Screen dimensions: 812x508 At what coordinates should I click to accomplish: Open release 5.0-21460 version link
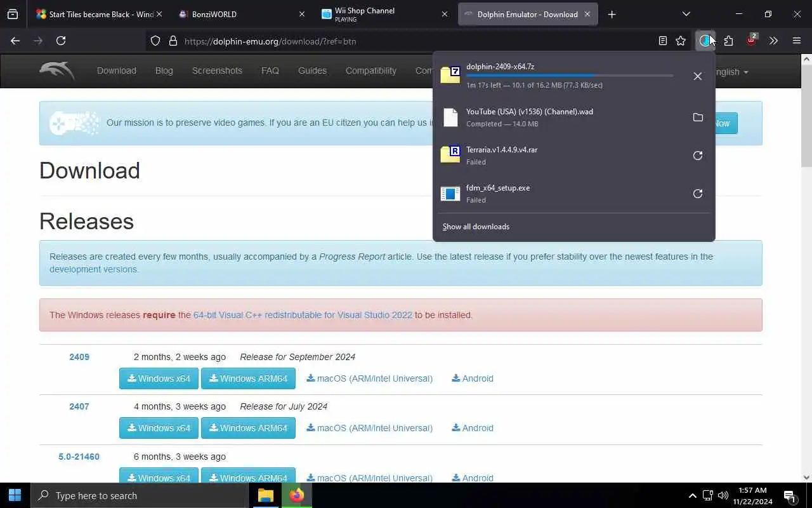79,457
